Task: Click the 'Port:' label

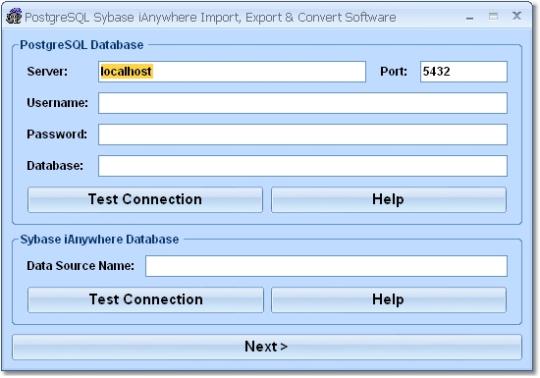Action: [x=394, y=72]
